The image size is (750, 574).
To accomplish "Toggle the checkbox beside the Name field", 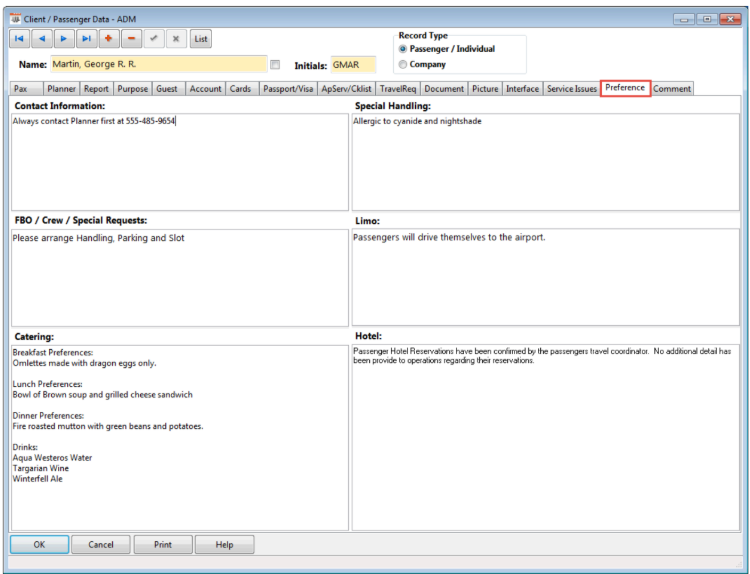I will coord(275,65).
